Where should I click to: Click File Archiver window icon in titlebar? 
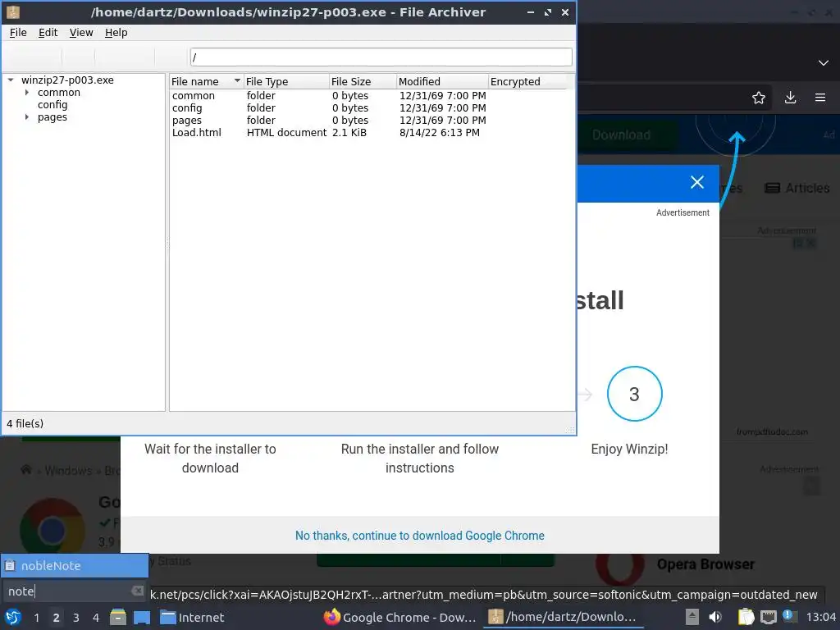pos(13,11)
